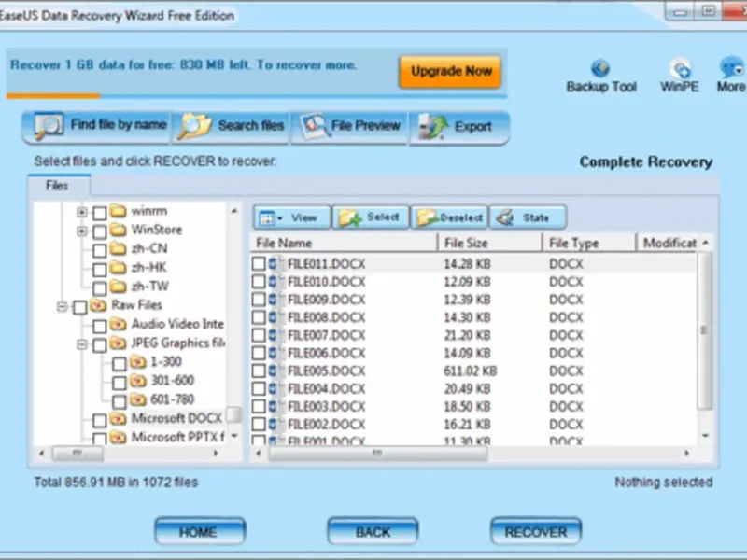Launch the WinPE disc icon
Image resolution: width=747 pixels, height=560 pixels.
(680, 68)
